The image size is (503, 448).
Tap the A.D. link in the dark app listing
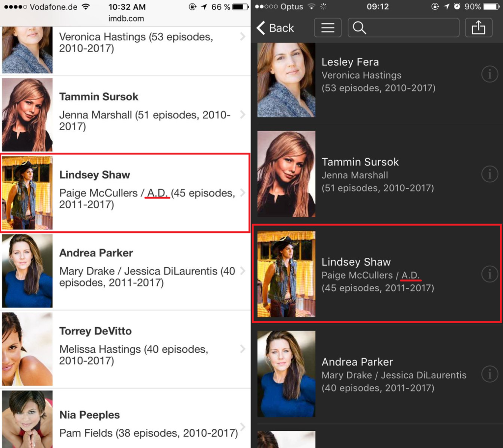[x=411, y=275]
